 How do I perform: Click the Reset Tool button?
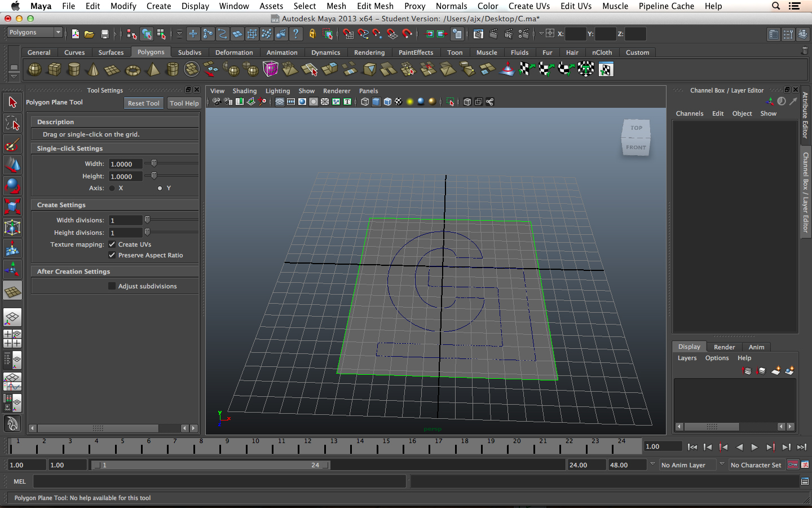click(x=143, y=103)
